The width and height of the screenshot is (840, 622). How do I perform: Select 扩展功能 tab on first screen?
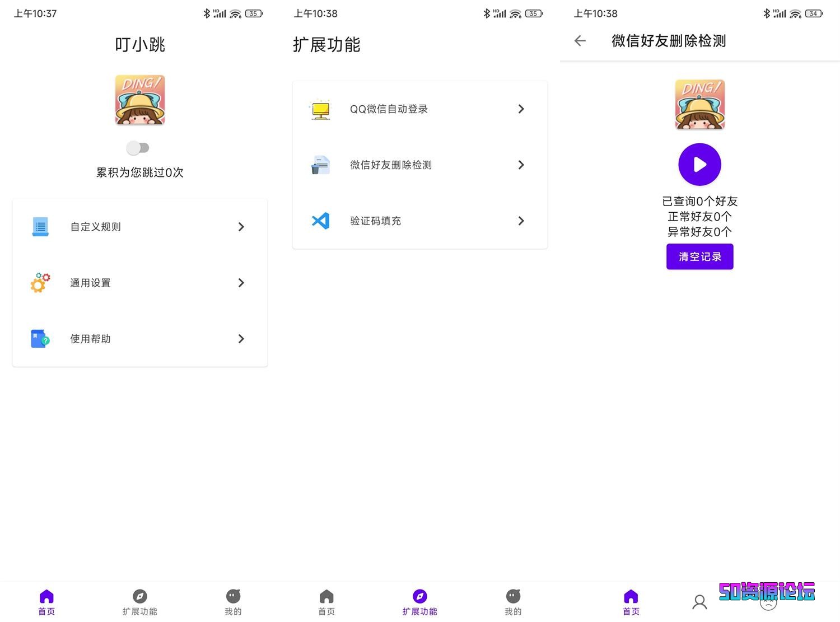click(140, 602)
